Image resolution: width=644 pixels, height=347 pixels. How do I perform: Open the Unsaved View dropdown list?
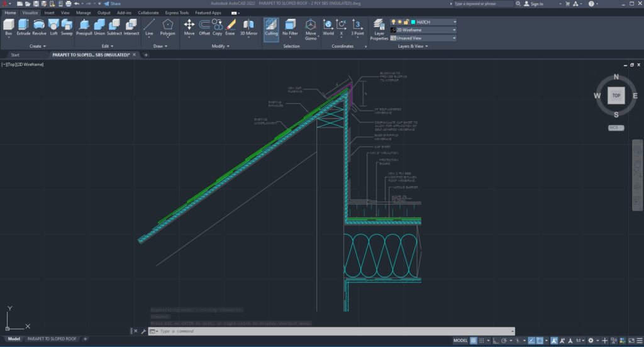click(x=453, y=38)
